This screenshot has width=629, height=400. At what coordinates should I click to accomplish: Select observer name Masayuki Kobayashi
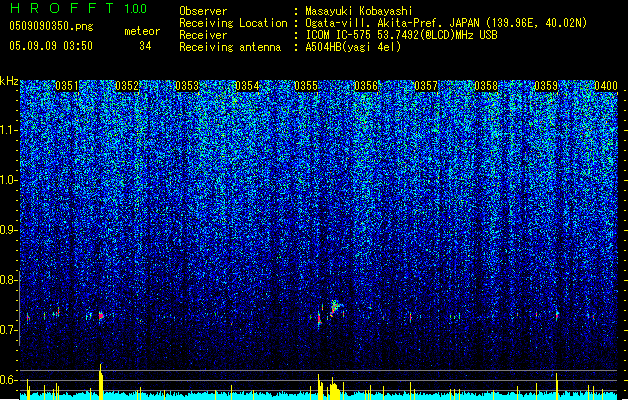[359, 11]
